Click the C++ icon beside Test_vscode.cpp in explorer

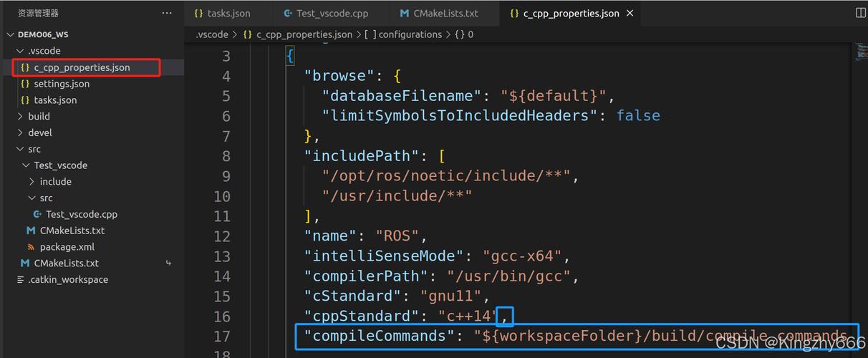click(x=37, y=214)
